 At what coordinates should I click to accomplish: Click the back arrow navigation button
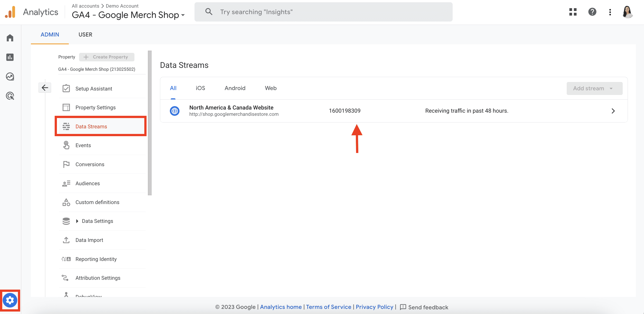[45, 87]
